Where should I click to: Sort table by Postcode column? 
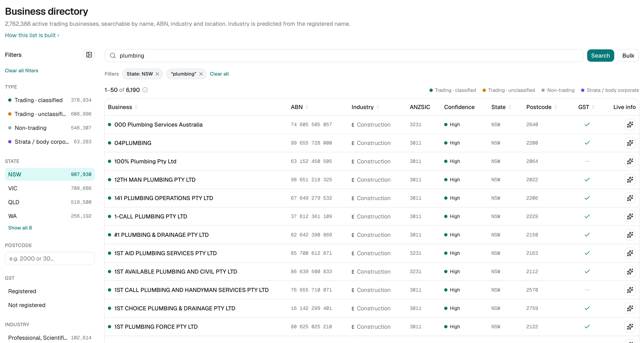click(541, 107)
